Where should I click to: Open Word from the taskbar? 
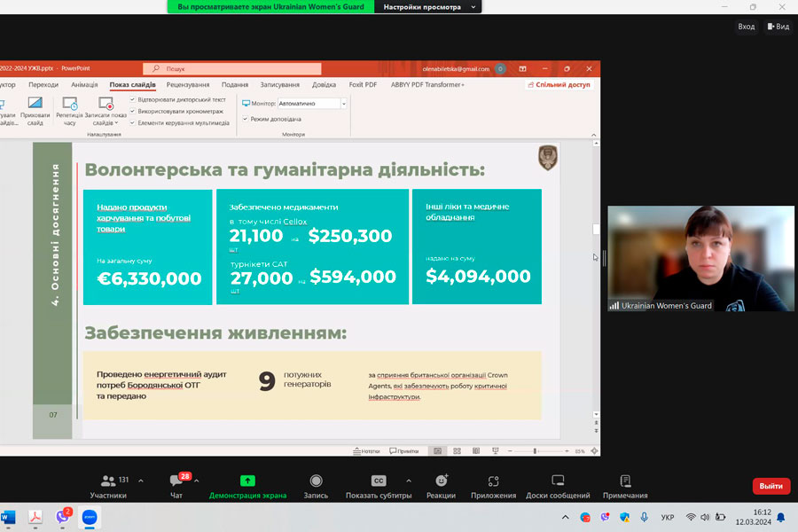[x=8, y=517]
